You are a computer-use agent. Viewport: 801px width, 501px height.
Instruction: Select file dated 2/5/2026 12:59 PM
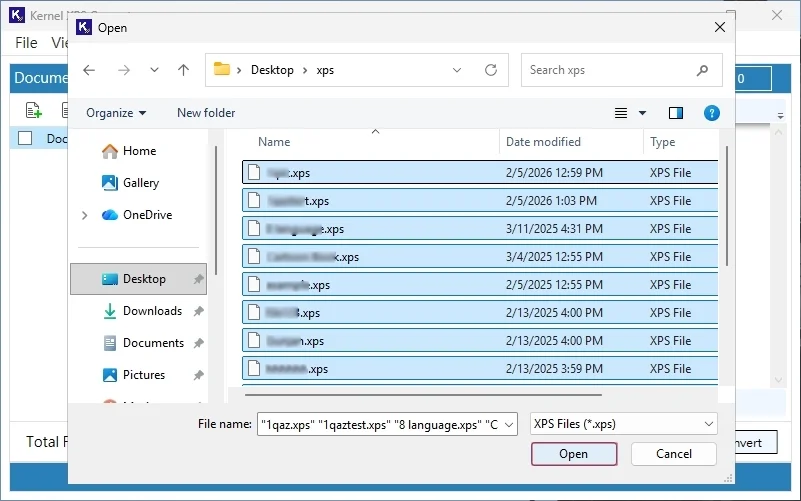click(x=480, y=173)
